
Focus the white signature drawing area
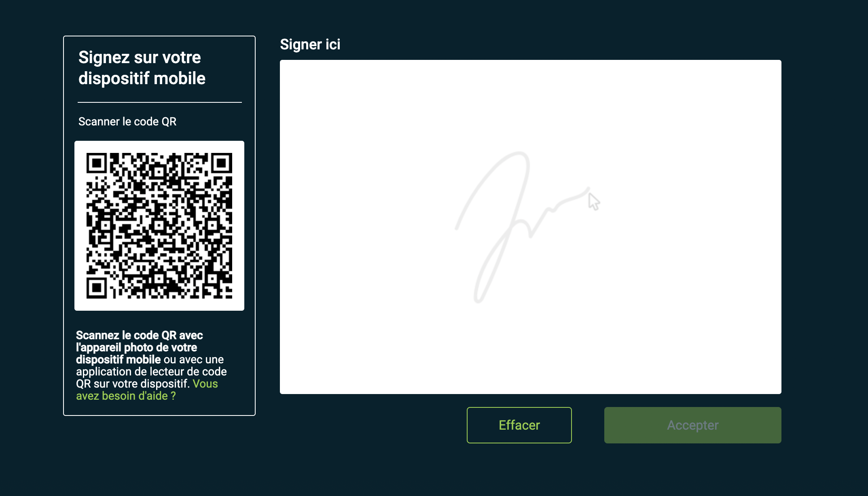531,227
